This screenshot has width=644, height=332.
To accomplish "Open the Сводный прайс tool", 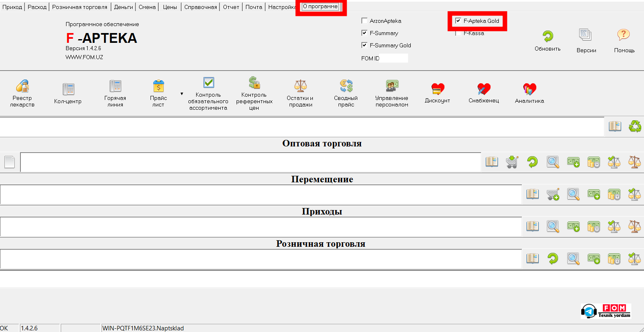I will [346, 93].
